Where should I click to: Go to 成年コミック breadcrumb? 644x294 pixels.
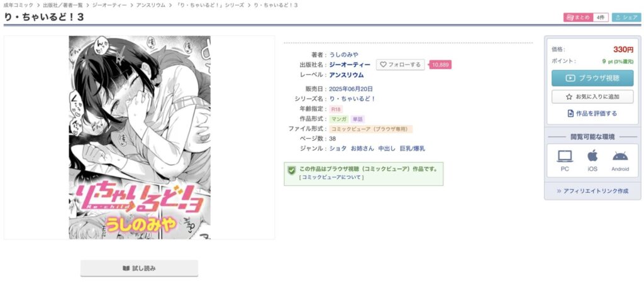coord(18,5)
